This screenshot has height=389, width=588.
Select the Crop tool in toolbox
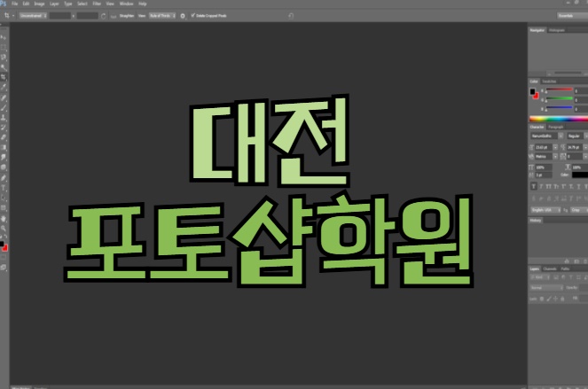pyautogui.click(x=4, y=77)
